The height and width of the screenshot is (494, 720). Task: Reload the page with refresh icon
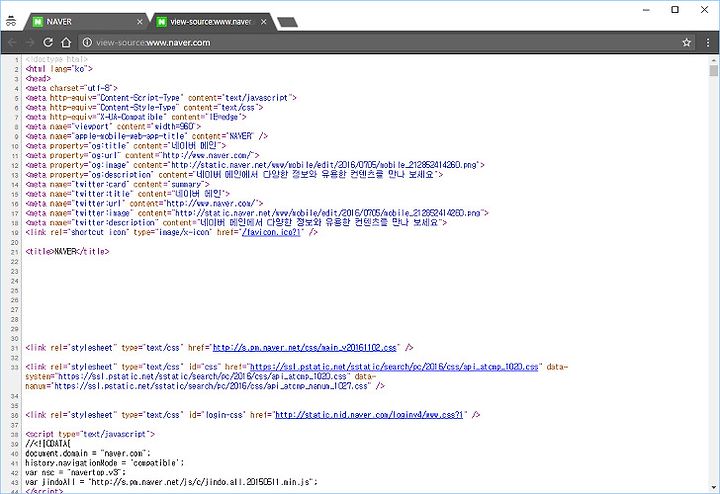pyautogui.click(x=48, y=42)
